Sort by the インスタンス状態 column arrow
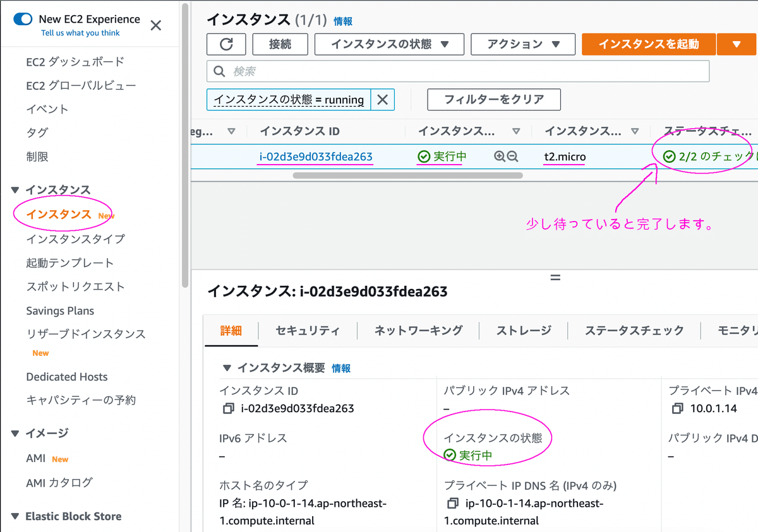 click(516, 131)
